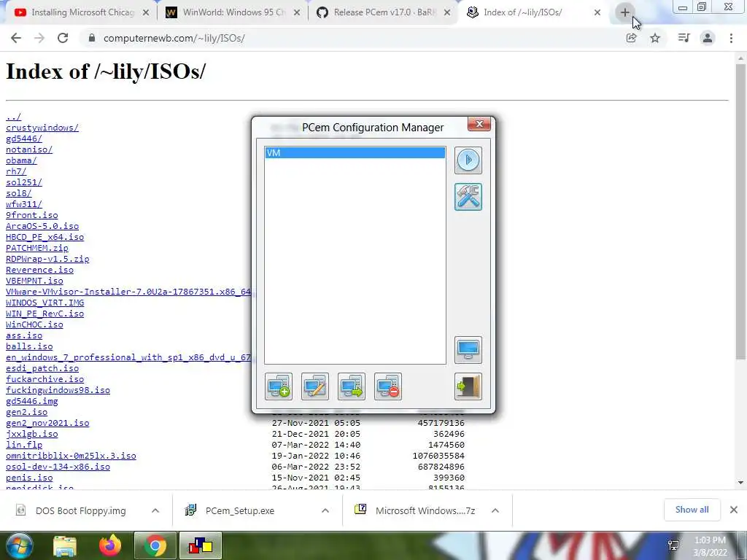
Task: Download PATCHMEM.zip
Action: pos(37,248)
